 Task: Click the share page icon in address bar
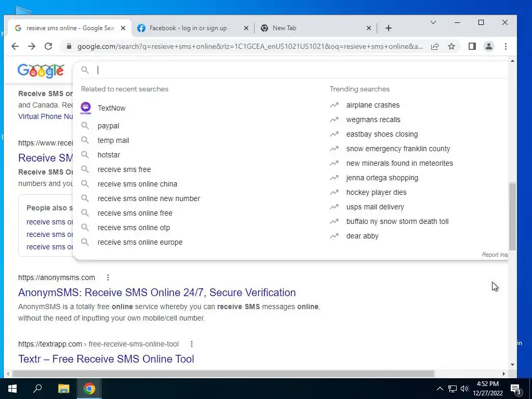pyautogui.click(x=435, y=46)
